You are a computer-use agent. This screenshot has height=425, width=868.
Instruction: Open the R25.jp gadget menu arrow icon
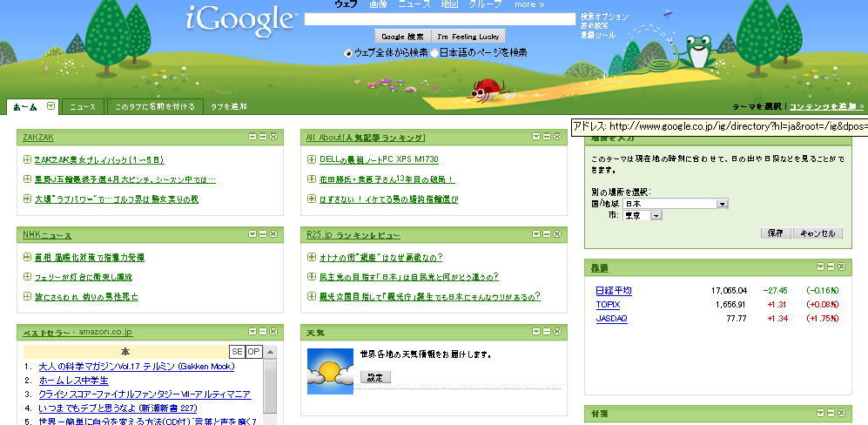(x=536, y=233)
